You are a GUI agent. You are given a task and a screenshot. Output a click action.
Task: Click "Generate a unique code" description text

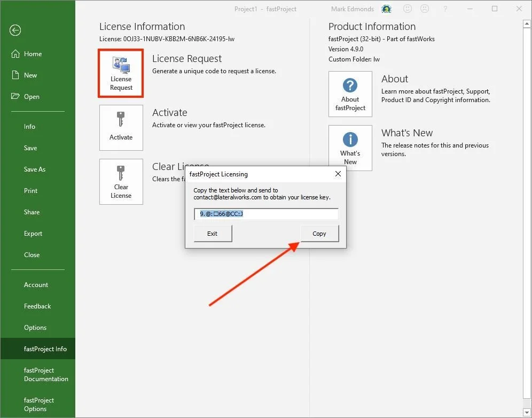(214, 71)
